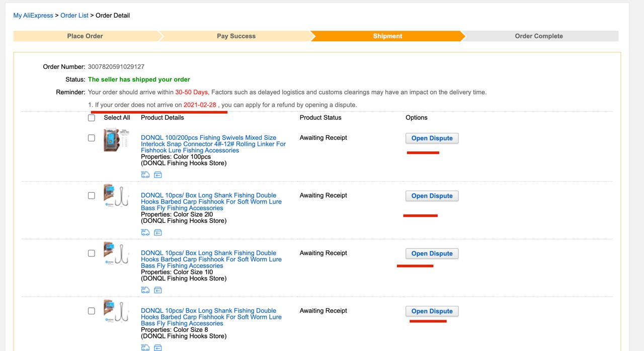Tick checkbox for Size 8 double hooks
The height and width of the screenshot is (351, 644).
[x=92, y=311]
